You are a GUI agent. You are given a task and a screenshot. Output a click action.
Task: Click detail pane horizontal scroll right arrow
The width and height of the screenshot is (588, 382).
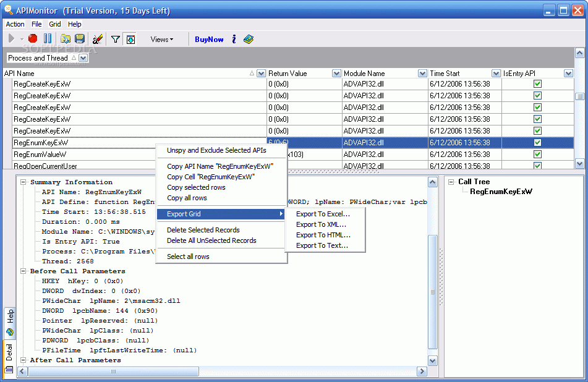(422, 371)
